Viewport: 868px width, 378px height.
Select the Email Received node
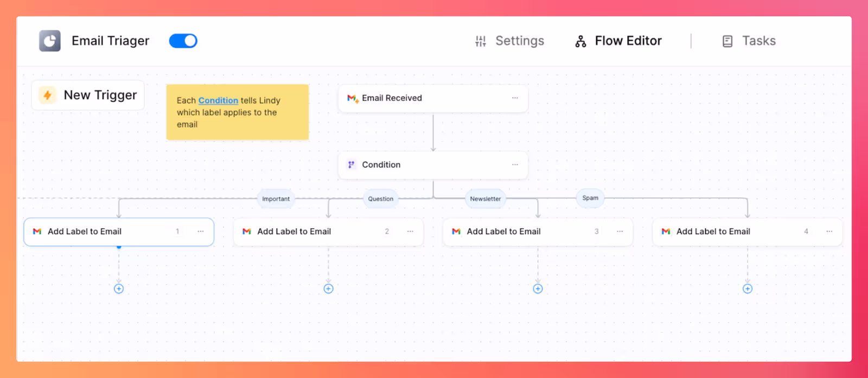433,98
